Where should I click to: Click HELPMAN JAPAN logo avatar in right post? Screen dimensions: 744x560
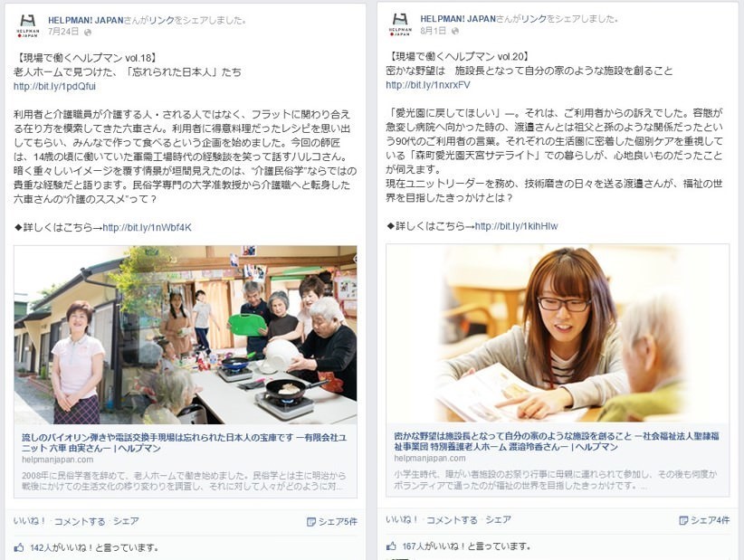[x=400, y=24]
